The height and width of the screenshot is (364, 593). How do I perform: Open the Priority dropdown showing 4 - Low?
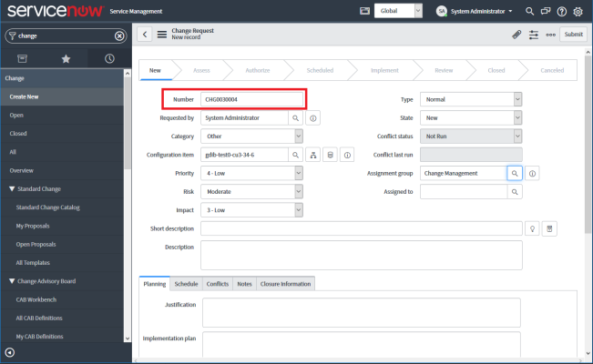coord(251,174)
